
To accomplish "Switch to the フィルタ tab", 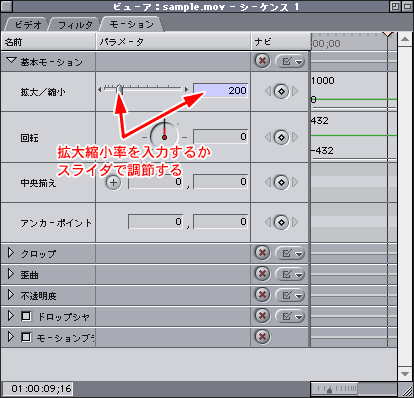I will click(x=75, y=25).
